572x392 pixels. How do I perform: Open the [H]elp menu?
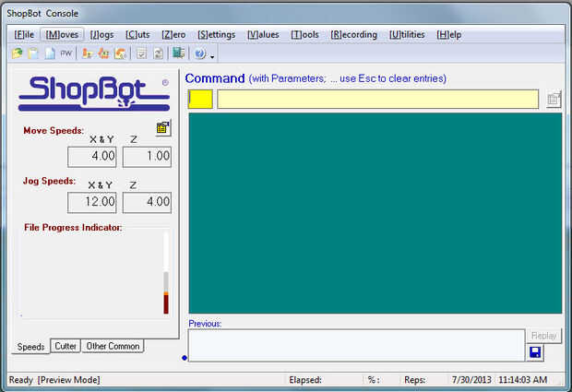(449, 35)
